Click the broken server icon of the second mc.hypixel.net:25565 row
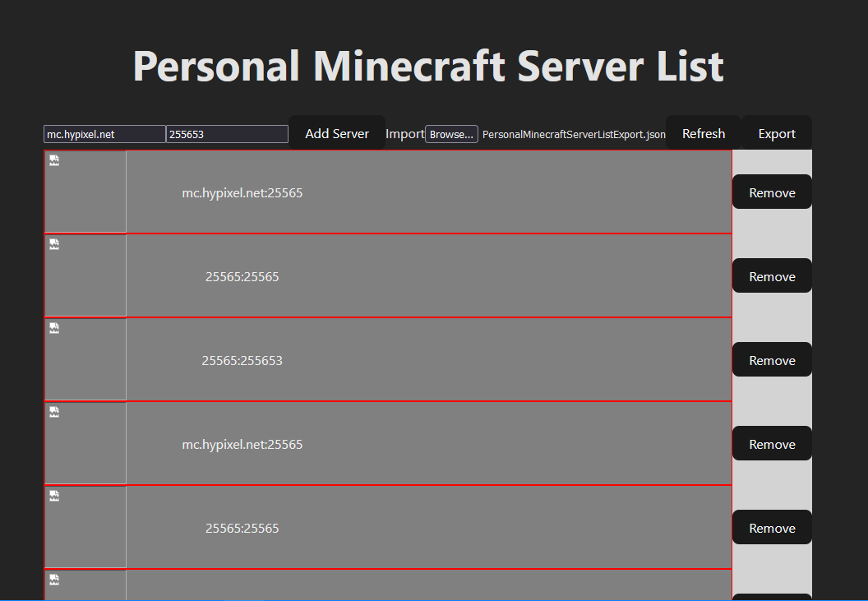The image size is (868, 601). 54,412
